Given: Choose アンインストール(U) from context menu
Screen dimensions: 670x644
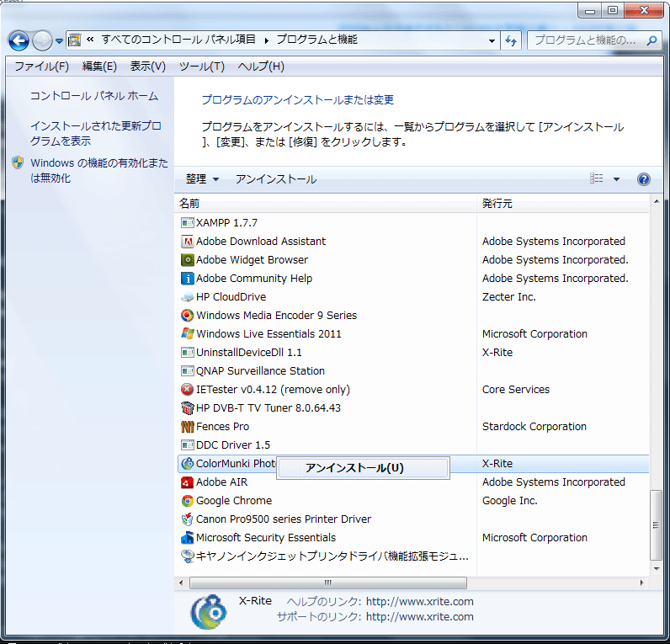Looking at the screenshot, I should point(363,468).
